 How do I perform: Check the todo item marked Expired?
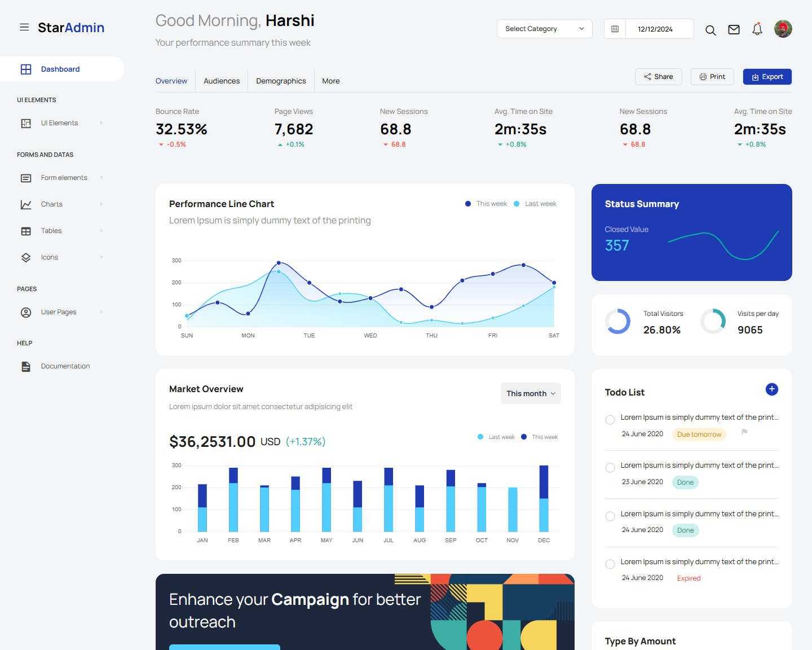coord(610,564)
